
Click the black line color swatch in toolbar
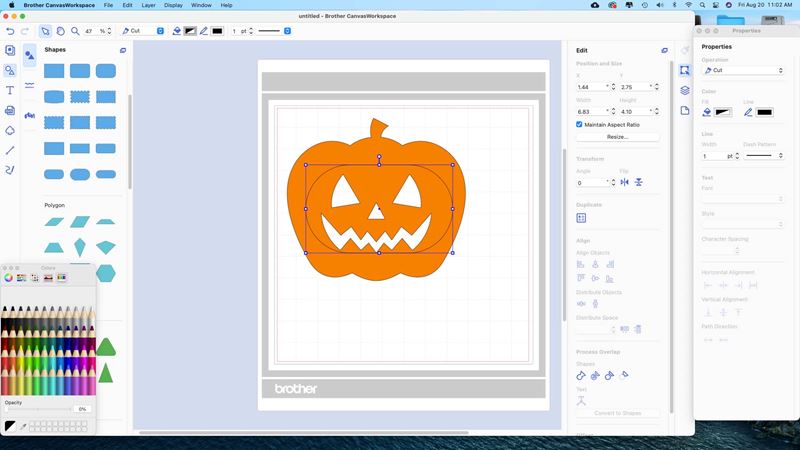pyautogui.click(x=217, y=31)
